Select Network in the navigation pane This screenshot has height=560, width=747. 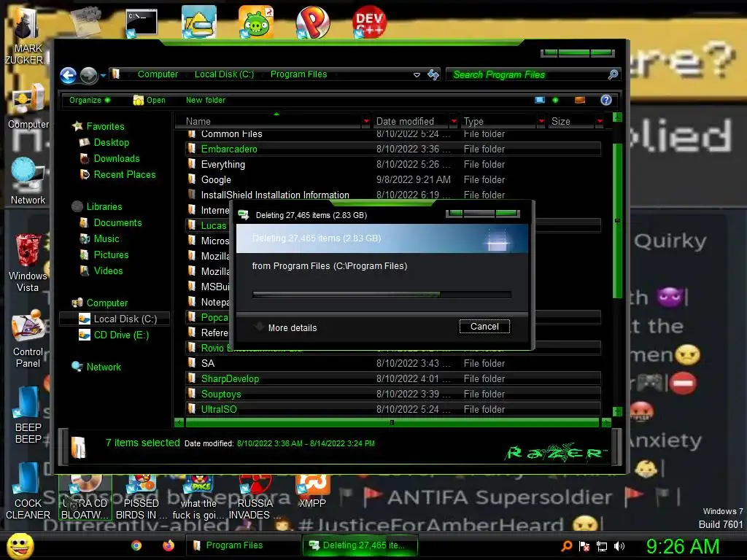(x=104, y=367)
